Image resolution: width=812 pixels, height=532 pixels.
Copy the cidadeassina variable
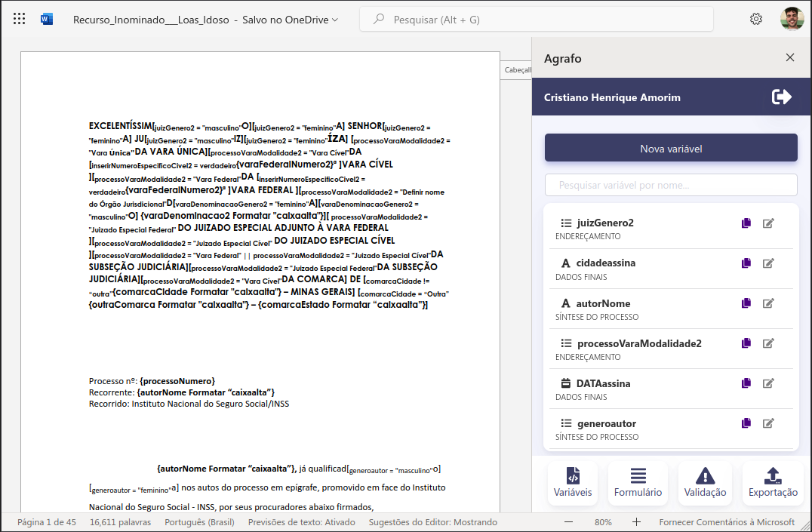pos(746,263)
